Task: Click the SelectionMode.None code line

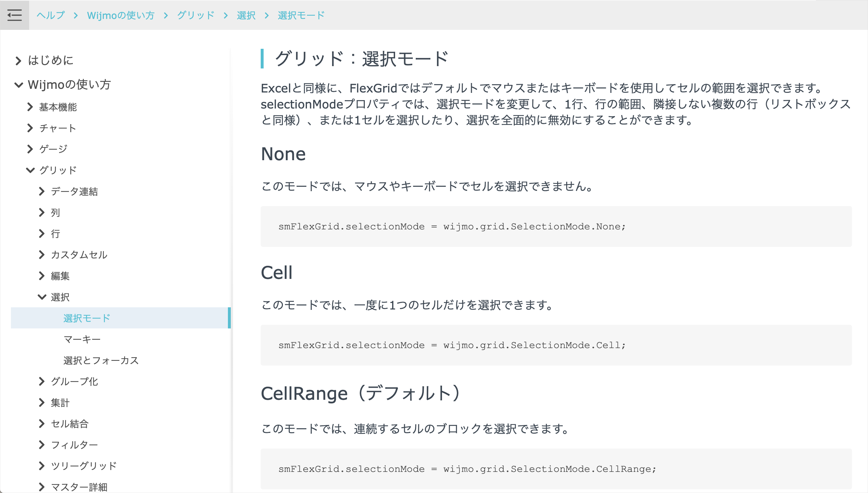Action: coord(452,226)
